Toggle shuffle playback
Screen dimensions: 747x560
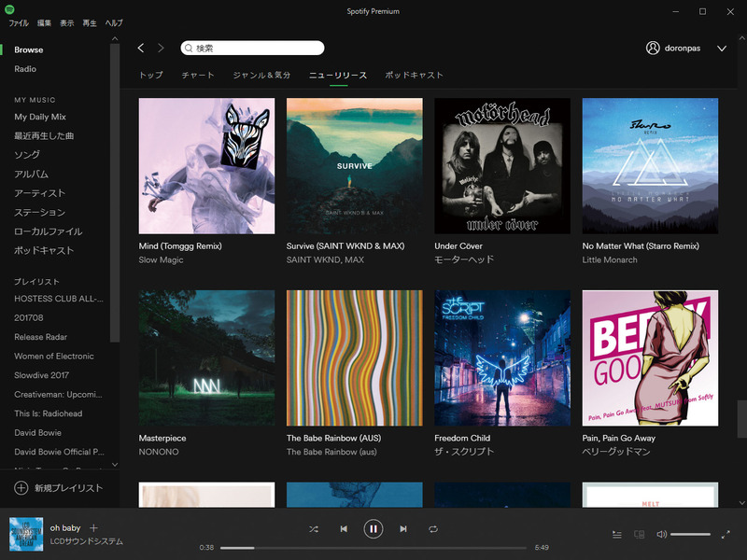click(315, 528)
